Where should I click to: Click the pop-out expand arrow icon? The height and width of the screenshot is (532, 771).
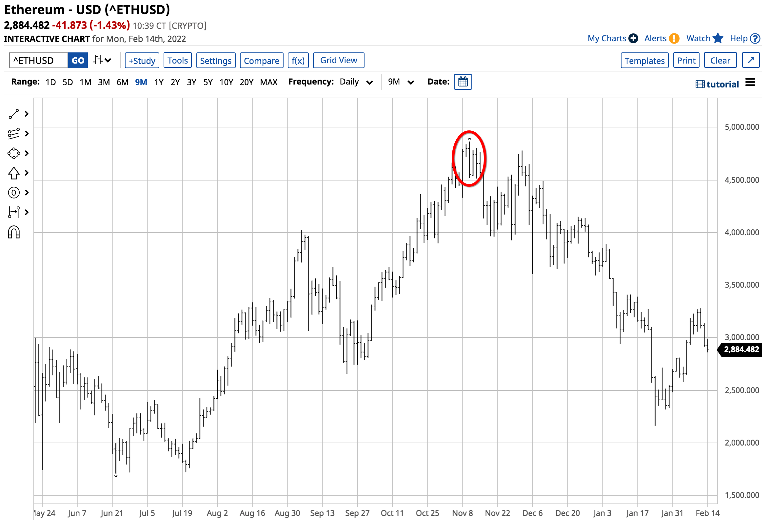click(750, 60)
